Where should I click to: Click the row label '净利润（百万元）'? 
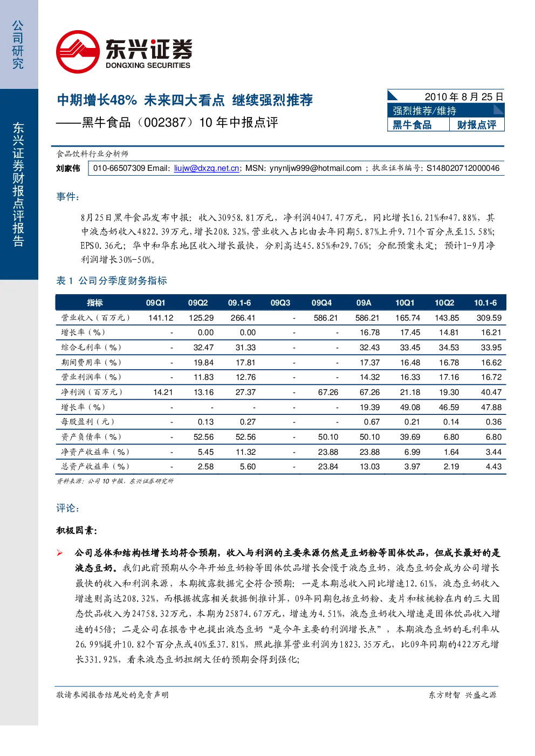tap(92, 392)
